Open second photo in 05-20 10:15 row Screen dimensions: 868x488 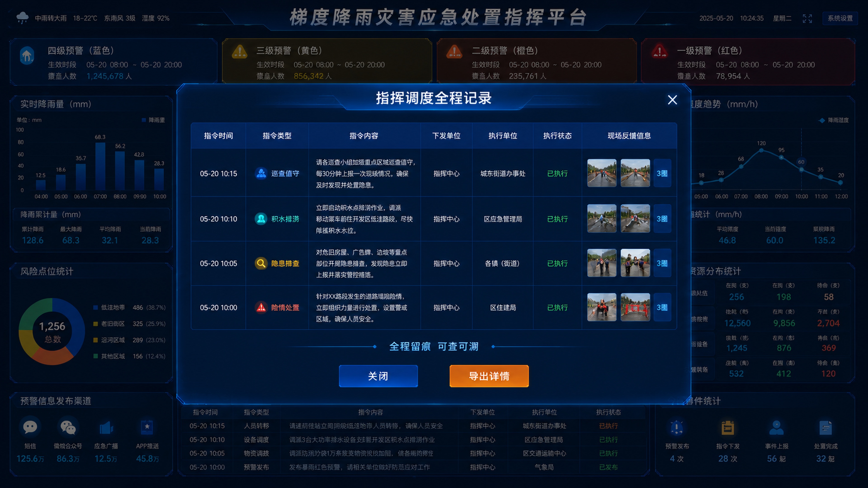point(635,173)
